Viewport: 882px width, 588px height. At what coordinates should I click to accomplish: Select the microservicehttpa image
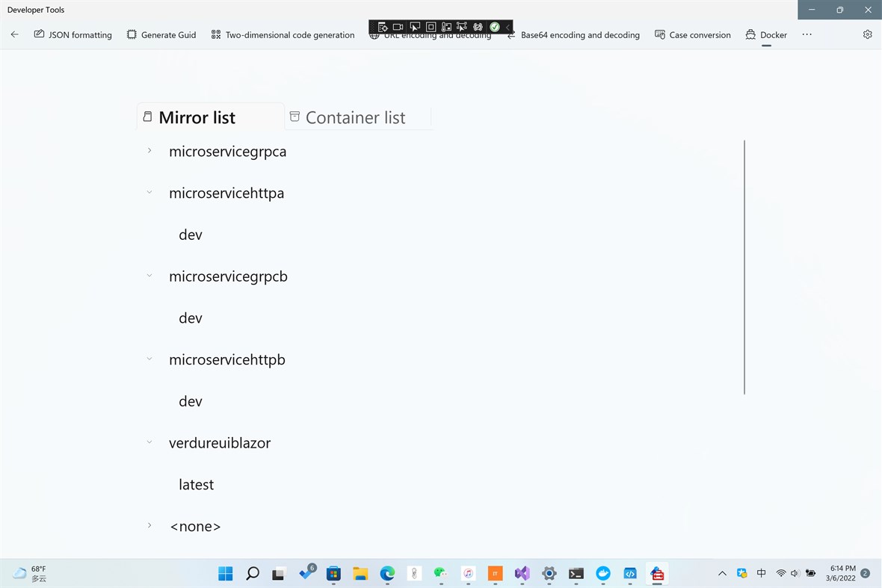(x=226, y=194)
